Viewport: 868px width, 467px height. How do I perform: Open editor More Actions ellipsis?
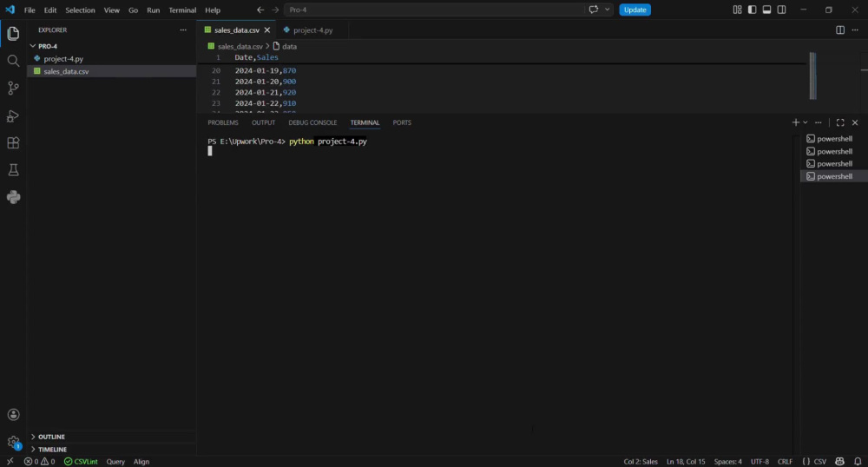click(855, 30)
